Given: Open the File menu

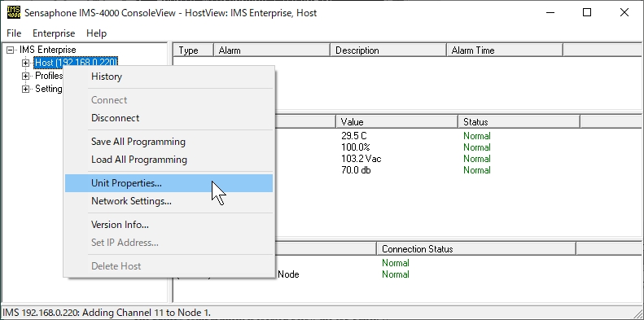Looking at the screenshot, I should pyautogui.click(x=14, y=33).
